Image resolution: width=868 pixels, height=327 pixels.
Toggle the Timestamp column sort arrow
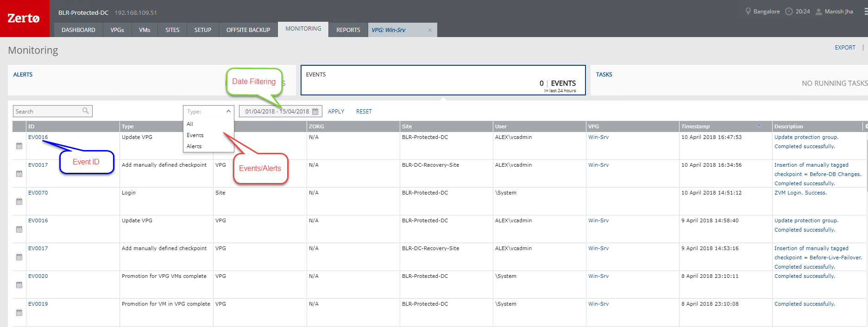point(759,126)
